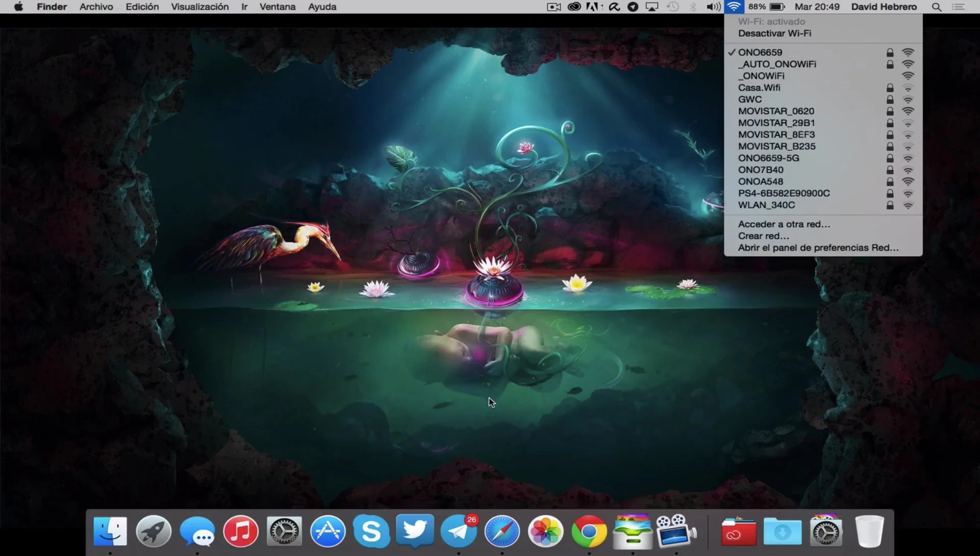
Task: Select Desactivar Wi-Fi to turn off
Action: (x=823, y=33)
